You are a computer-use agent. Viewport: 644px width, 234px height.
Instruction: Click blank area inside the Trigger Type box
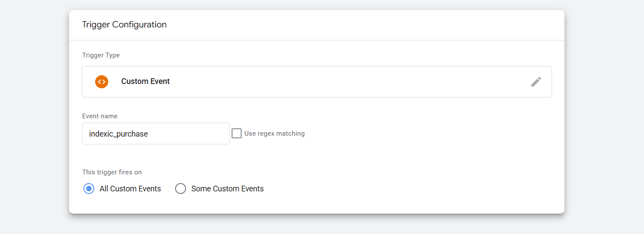pyautogui.click(x=348, y=82)
